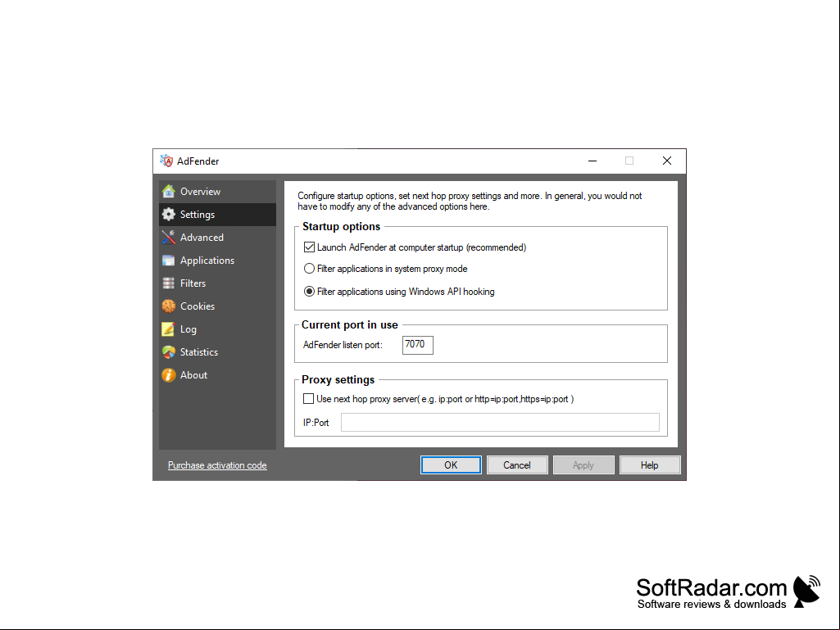Enable Use next hop proxy server checkbox
The image size is (840, 630).
coord(309,399)
